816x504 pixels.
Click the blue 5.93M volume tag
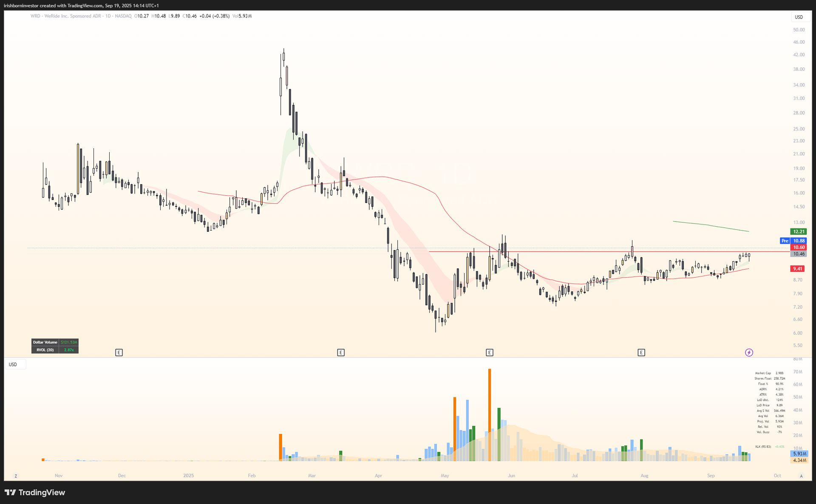(x=799, y=454)
